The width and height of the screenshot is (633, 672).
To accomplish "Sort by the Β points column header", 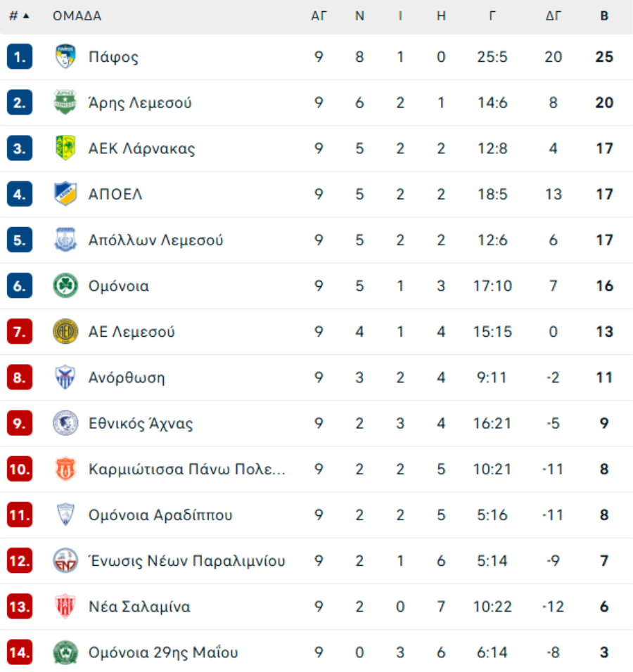I will 604,16.
